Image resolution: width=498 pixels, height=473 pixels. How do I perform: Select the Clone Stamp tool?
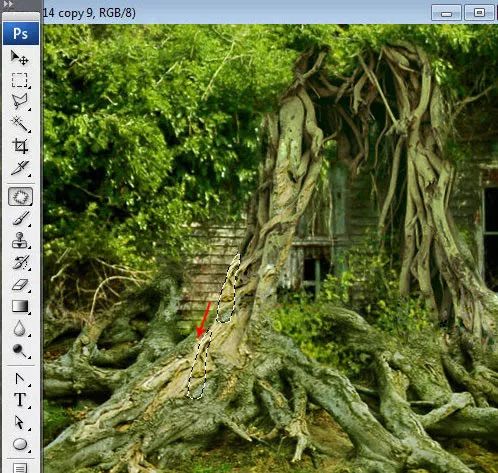click(x=20, y=240)
